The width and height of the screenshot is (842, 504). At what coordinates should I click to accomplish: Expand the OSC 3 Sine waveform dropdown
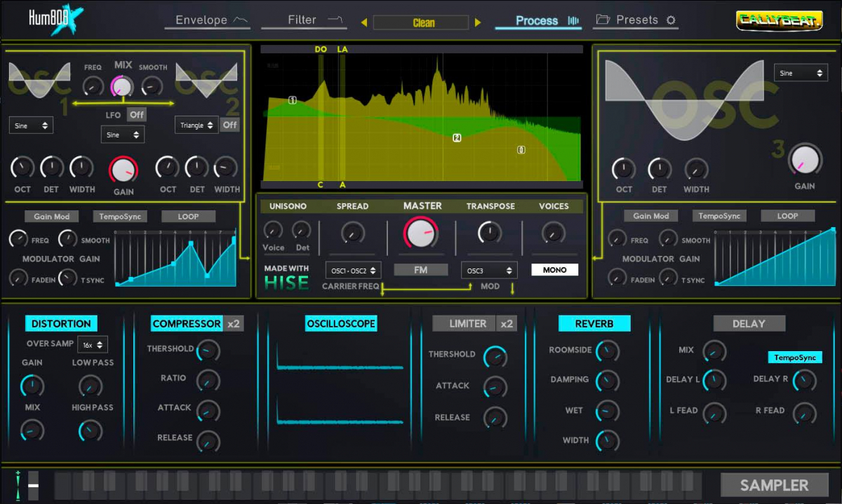(x=801, y=74)
